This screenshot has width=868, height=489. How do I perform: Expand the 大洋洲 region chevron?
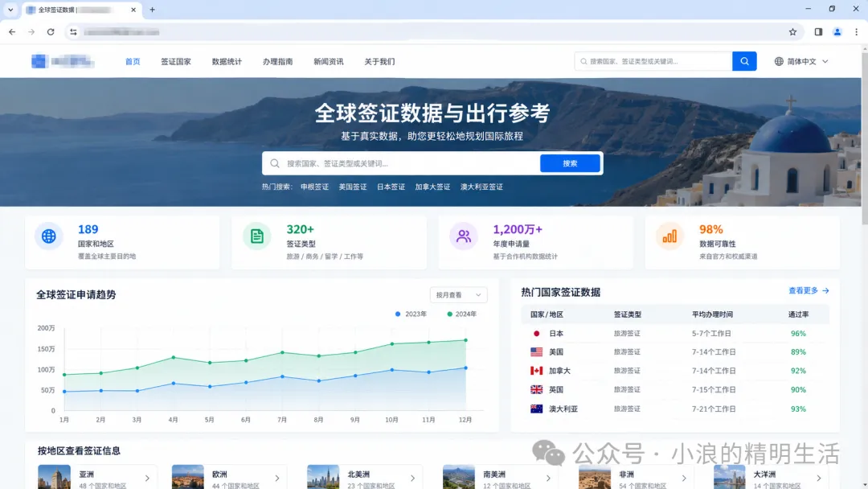point(819,478)
